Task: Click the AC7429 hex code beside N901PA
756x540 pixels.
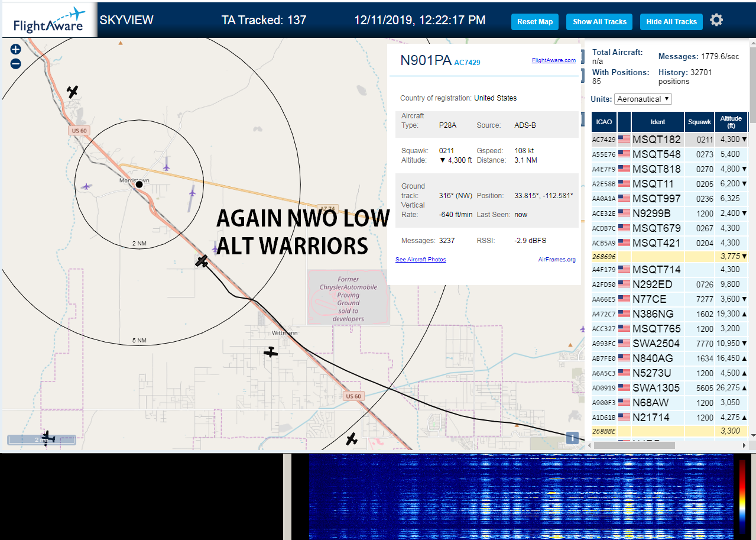Action: tap(468, 62)
